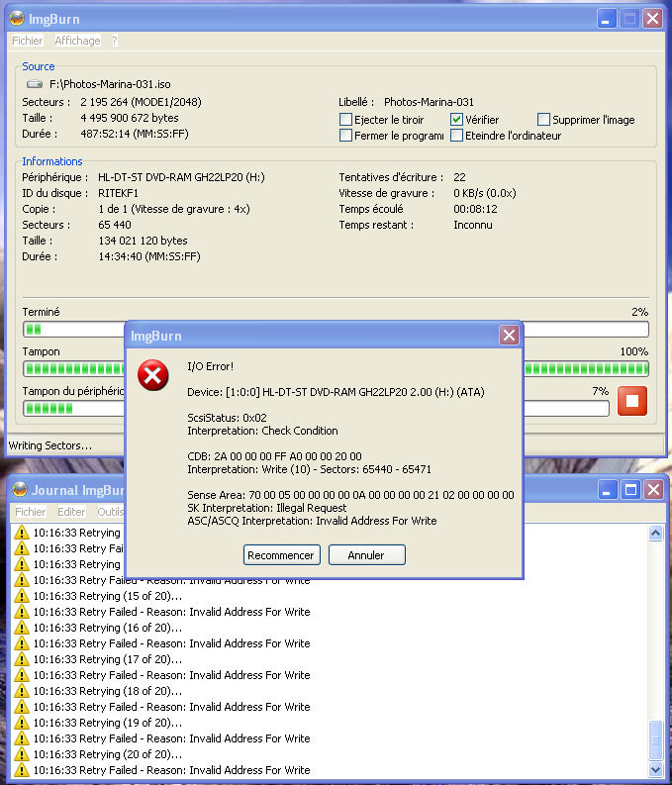Click the red stop burn button
672x785 pixels.
click(x=632, y=401)
